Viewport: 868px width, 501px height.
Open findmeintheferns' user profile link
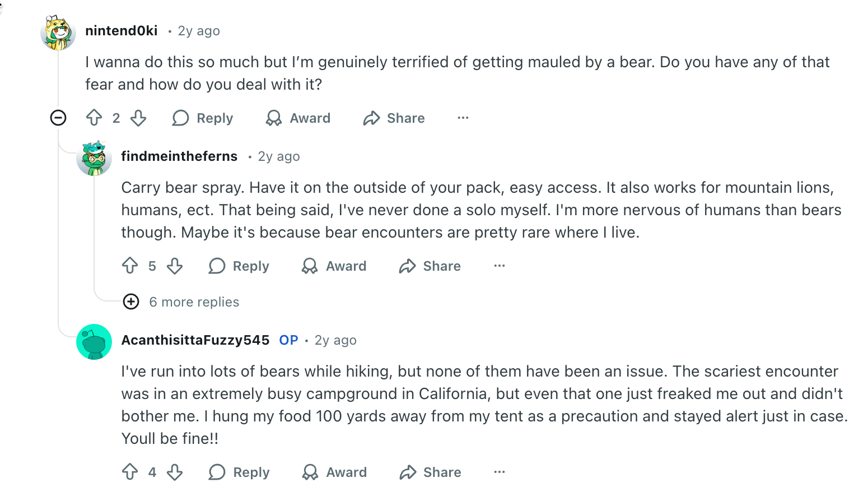179,156
